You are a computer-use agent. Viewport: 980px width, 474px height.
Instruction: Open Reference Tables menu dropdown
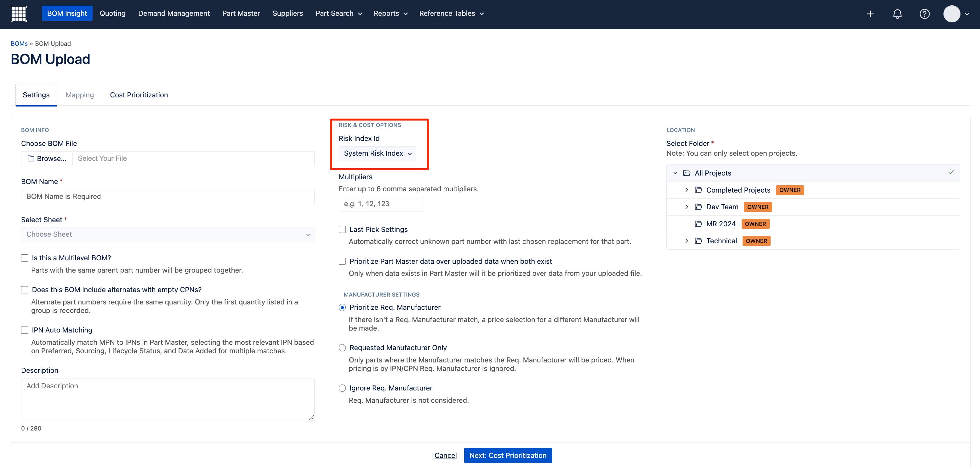click(x=451, y=13)
